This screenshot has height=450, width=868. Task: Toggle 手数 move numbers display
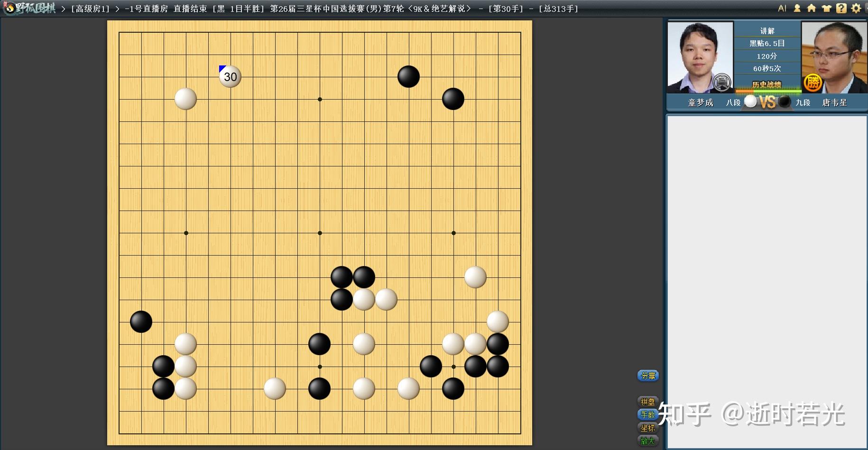[x=648, y=414]
